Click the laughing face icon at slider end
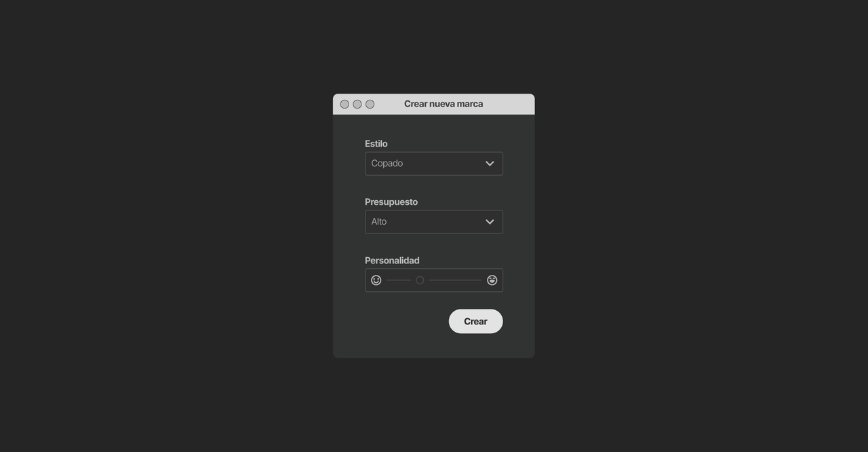 pyautogui.click(x=492, y=280)
